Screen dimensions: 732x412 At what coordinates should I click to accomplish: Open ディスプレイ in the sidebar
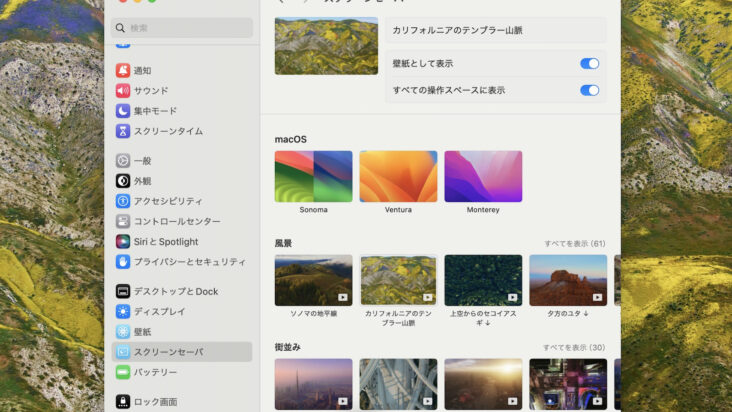tap(182, 311)
